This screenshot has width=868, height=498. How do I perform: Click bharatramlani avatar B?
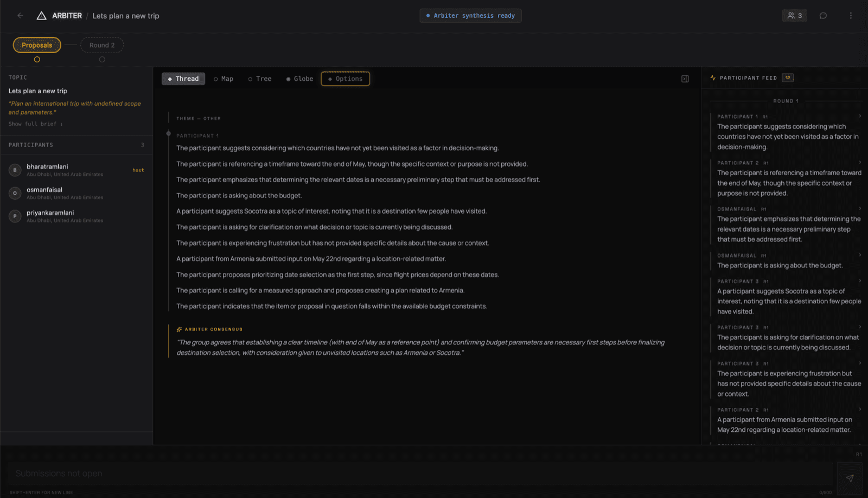[x=15, y=170]
